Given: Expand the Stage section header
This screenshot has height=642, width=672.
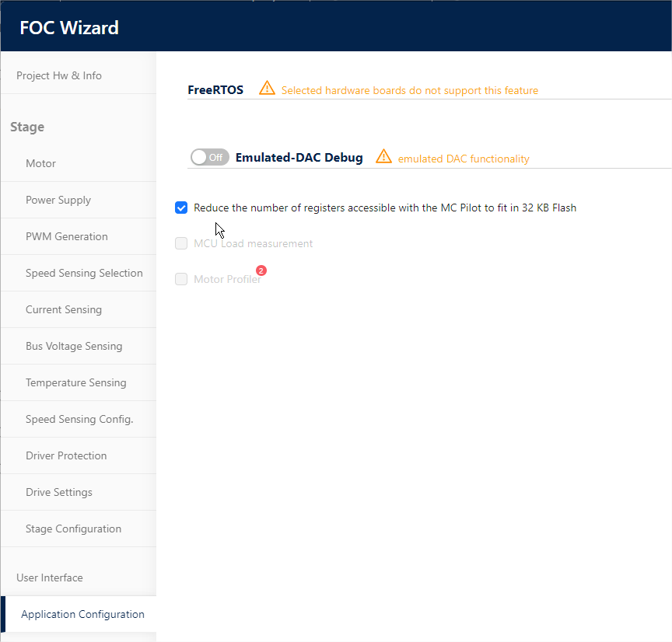Looking at the screenshot, I should coord(27,127).
